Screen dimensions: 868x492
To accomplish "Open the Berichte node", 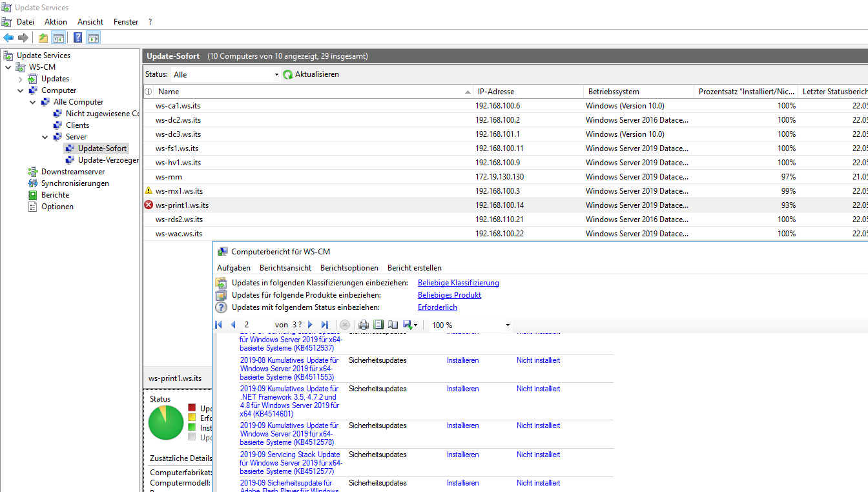I will coord(55,195).
